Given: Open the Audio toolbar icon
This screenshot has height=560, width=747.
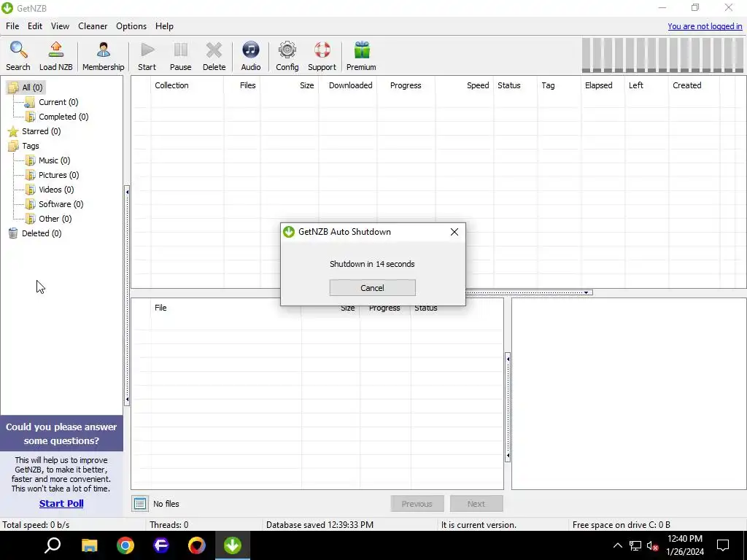Looking at the screenshot, I should (251, 56).
